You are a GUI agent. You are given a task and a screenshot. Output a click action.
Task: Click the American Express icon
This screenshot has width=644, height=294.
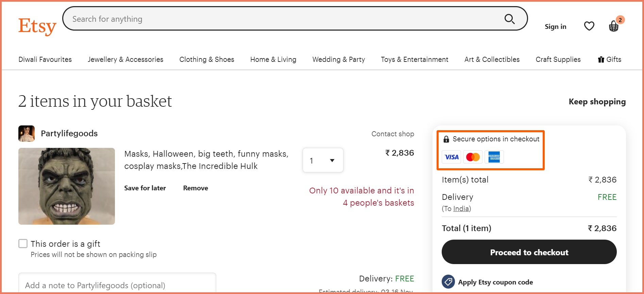coord(494,157)
